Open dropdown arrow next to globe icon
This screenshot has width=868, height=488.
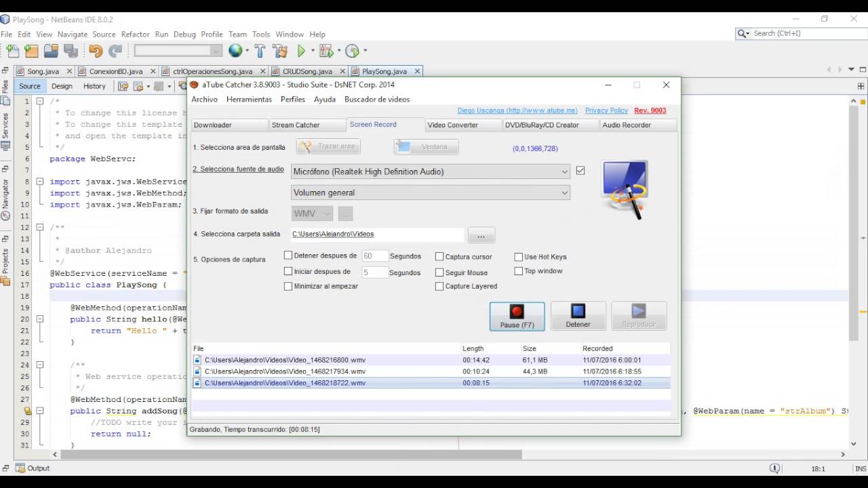coord(247,51)
